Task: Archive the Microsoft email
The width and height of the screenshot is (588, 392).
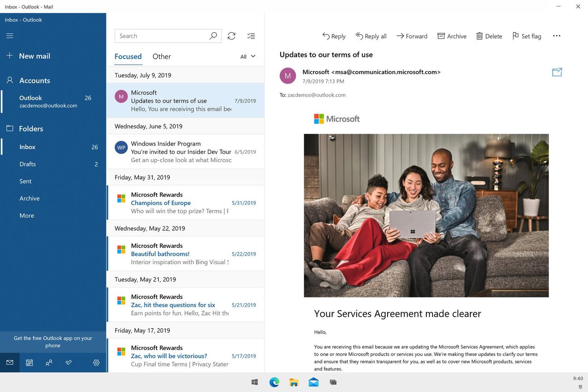Action: [x=452, y=36]
